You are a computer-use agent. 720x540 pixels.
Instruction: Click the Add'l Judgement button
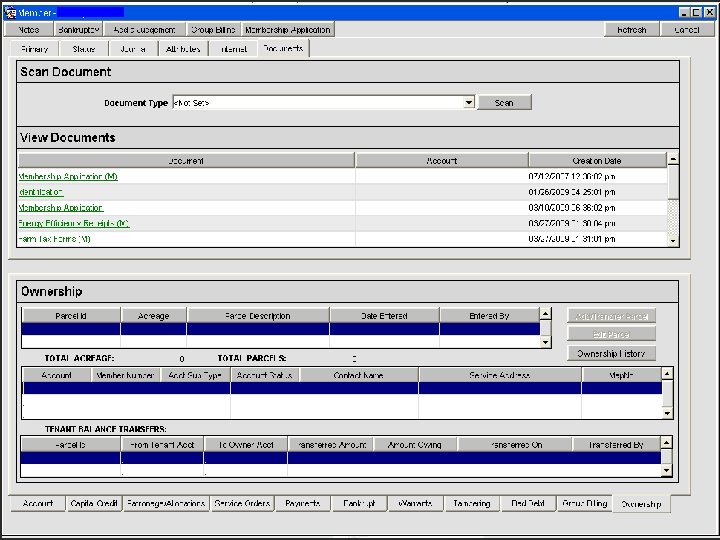[x=144, y=30]
